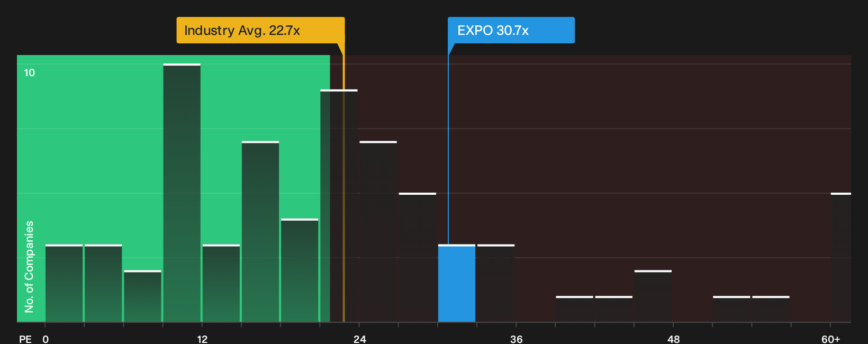Screen dimensions: 868x344
Task: Select the green bar for PE 15 to 18
Action: pyautogui.click(x=260, y=231)
